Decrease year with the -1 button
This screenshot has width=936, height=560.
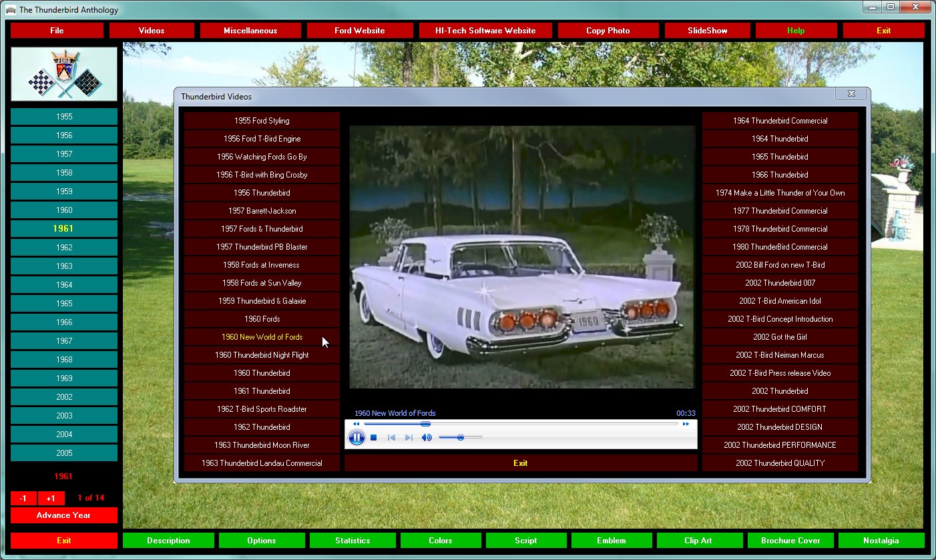click(23, 499)
